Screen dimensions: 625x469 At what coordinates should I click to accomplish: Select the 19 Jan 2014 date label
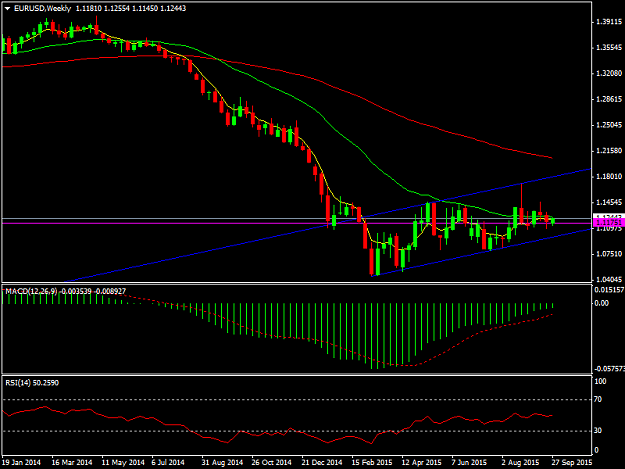pos(21,463)
